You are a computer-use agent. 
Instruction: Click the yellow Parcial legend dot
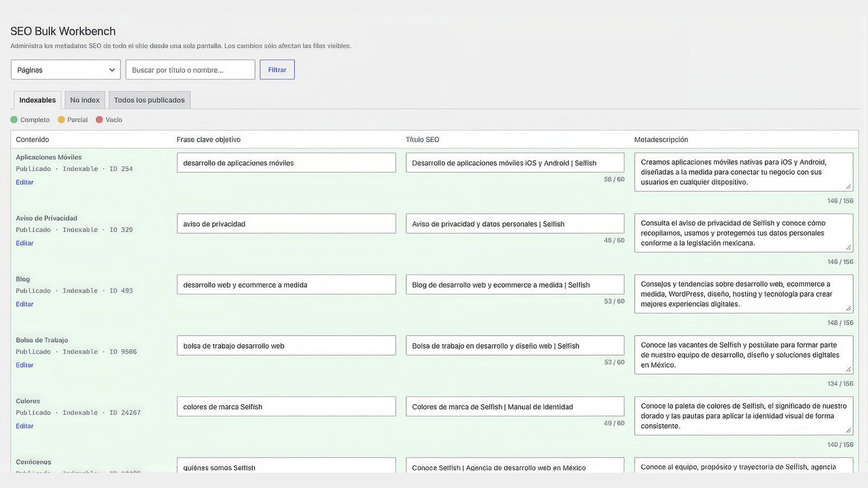click(x=61, y=120)
